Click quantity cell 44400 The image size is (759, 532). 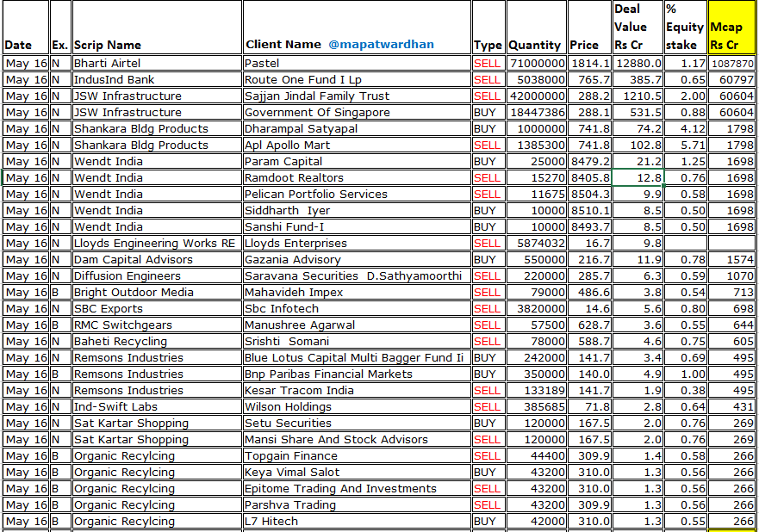click(537, 456)
